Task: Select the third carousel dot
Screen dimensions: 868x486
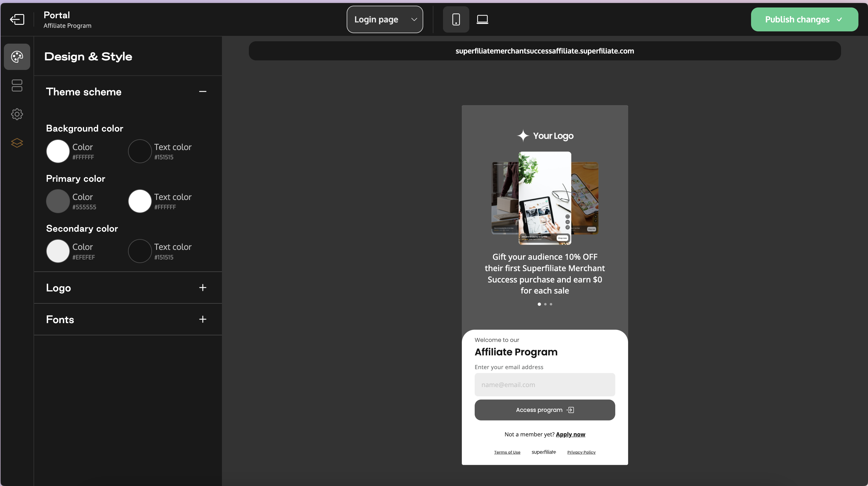Action: [x=551, y=304]
